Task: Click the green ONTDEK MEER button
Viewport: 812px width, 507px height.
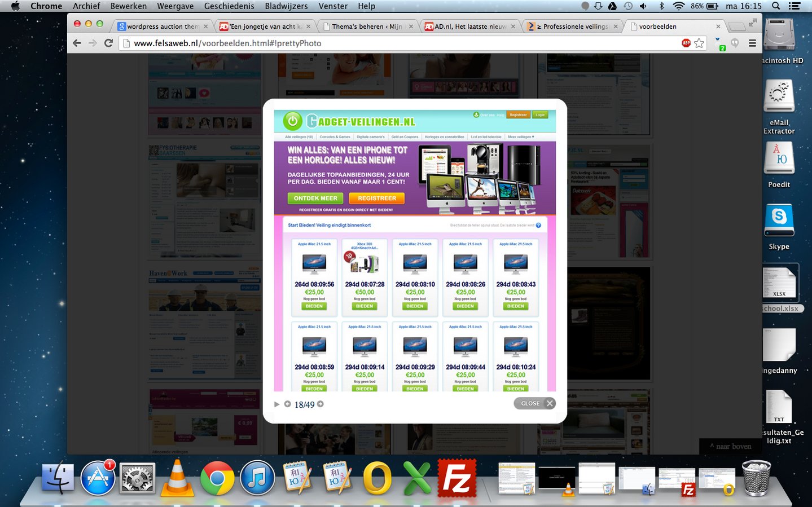Action: coord(315,199)
